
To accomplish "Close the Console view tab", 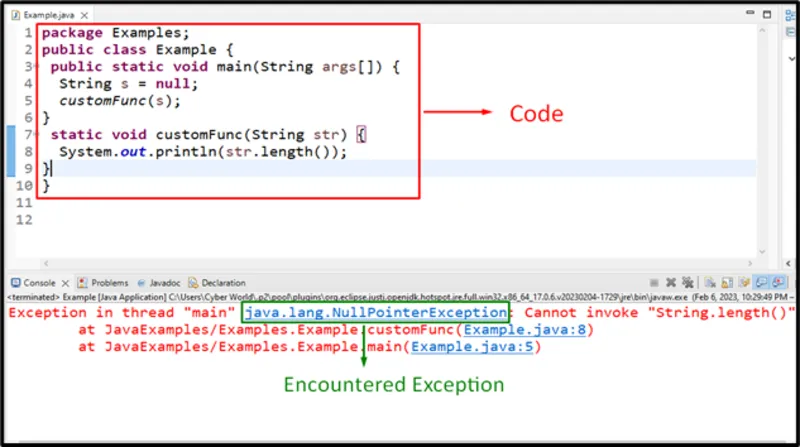I will click(x=66, y=283).
